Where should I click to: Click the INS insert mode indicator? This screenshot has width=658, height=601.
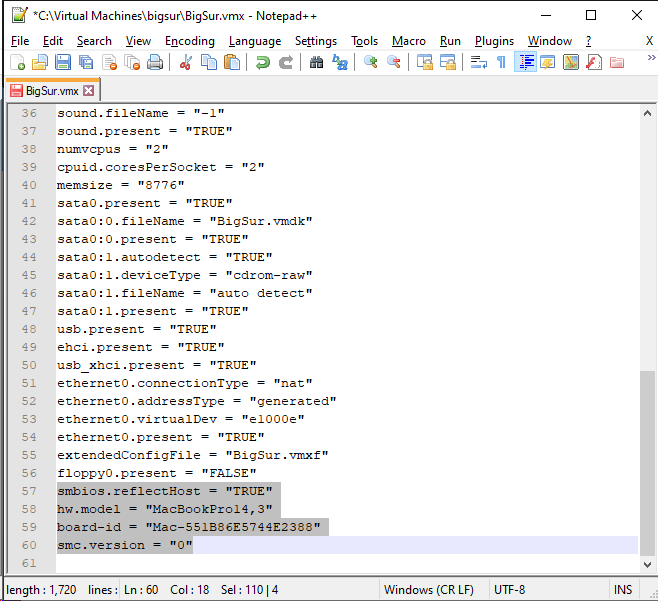coord(623,590)
